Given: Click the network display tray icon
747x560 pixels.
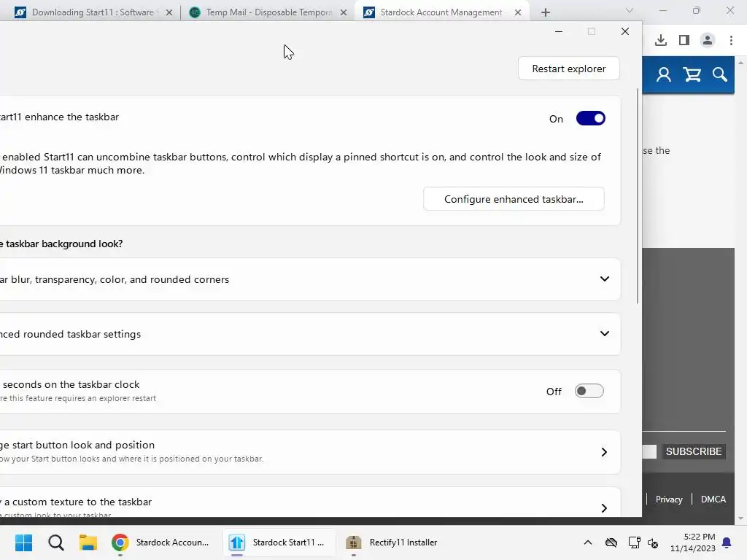Looking at the screenshot, I should [634, 542].
